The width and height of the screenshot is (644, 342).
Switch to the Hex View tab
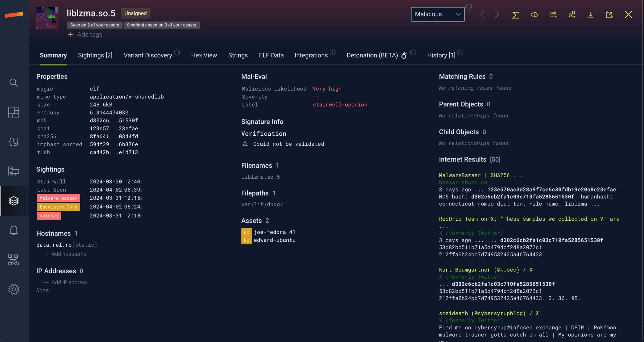tap(204, 55)
